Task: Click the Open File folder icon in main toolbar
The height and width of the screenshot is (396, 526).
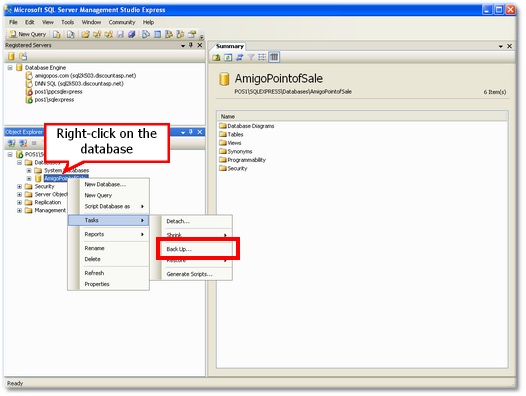Action: 85,34
